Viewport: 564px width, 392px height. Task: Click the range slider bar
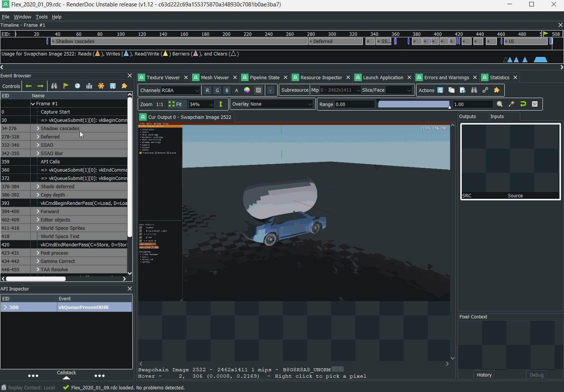coord(414,104)
